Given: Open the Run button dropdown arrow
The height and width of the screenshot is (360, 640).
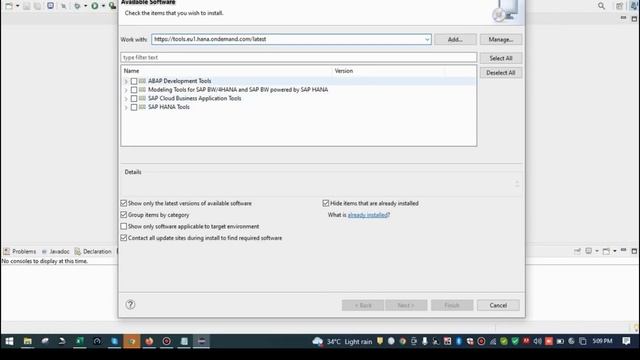Looking at the screenshot, I should tap(103, 6).
